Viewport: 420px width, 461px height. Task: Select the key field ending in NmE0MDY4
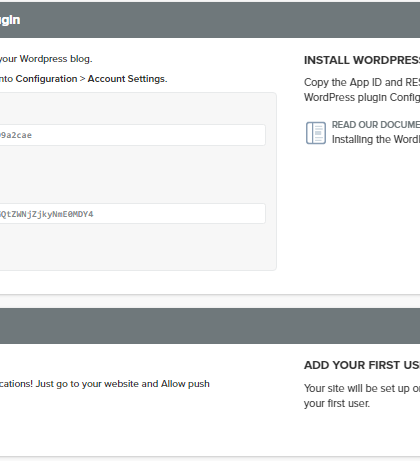pyautogui.click(x=133, y=214)
